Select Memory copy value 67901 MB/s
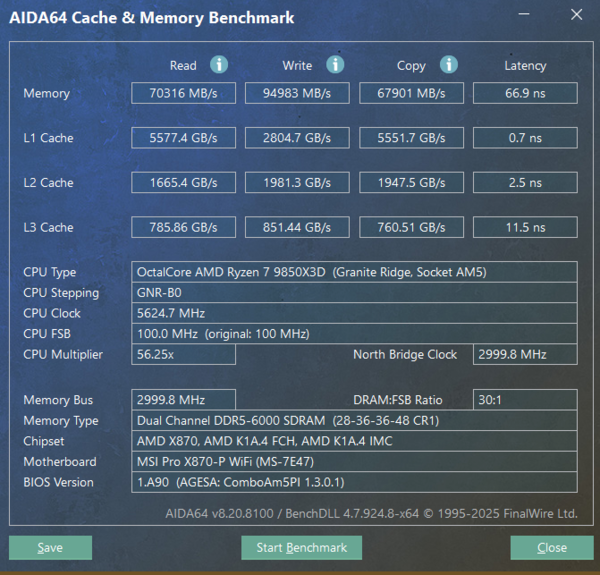This screenshot has width=600, height=575. (411, 93)
